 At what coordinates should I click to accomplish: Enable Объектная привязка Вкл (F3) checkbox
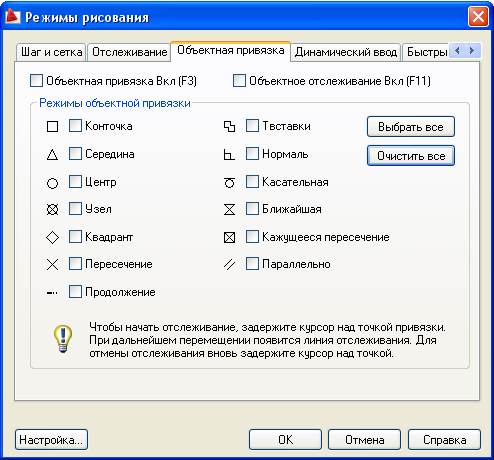(x=36, y=81)
